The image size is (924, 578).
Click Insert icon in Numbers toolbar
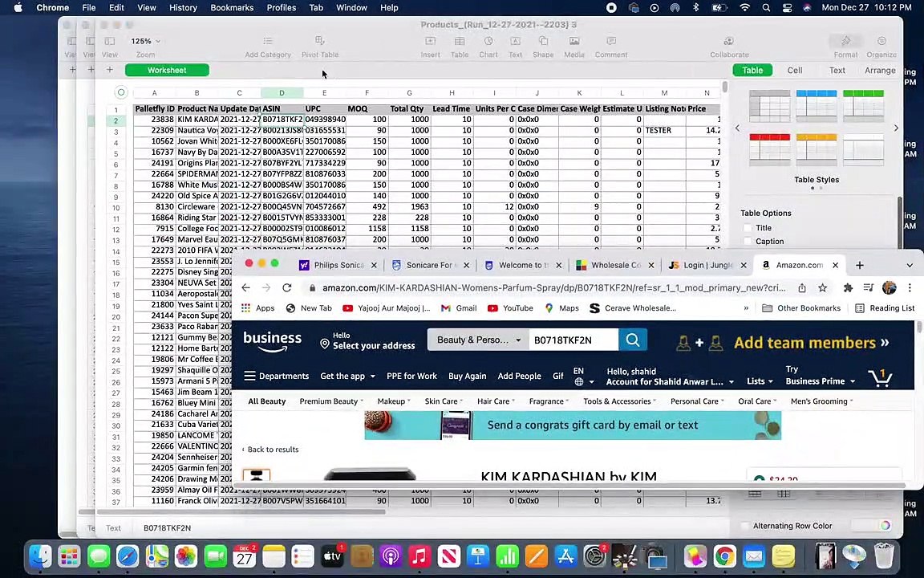430,41
